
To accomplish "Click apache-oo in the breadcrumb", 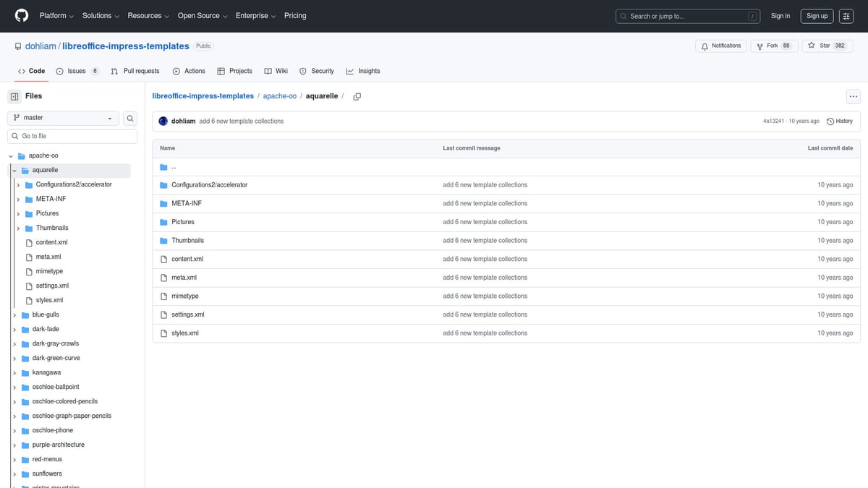I will click(x=280, y=96).
